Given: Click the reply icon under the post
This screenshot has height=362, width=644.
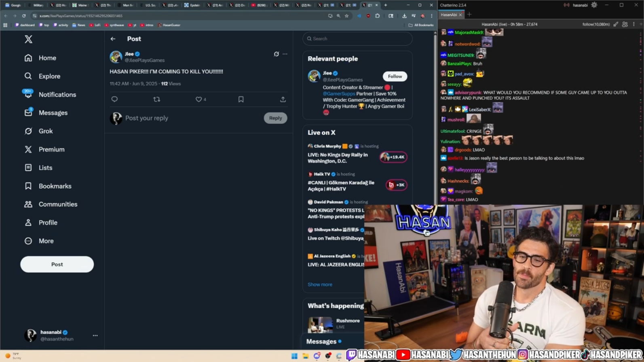Looking at the screenshot, I should click(114, 99).
